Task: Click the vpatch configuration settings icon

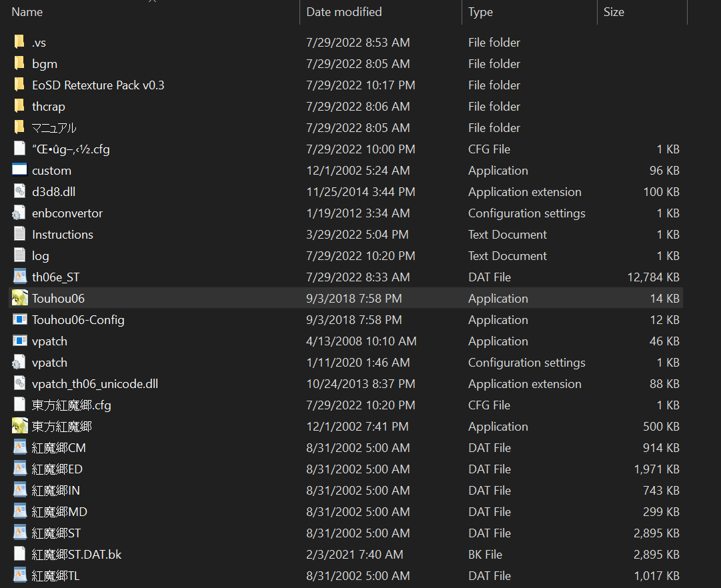Action: coord(19,362)
